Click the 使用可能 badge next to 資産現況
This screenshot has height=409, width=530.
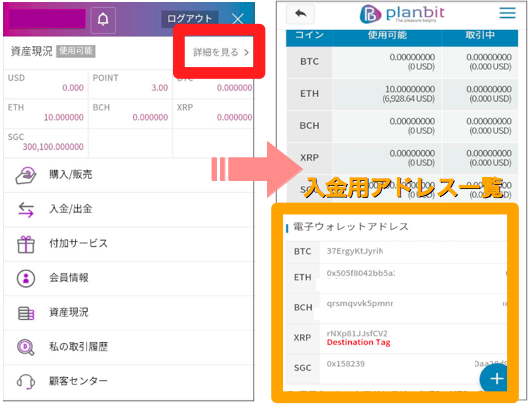click(x=76, y=51)
